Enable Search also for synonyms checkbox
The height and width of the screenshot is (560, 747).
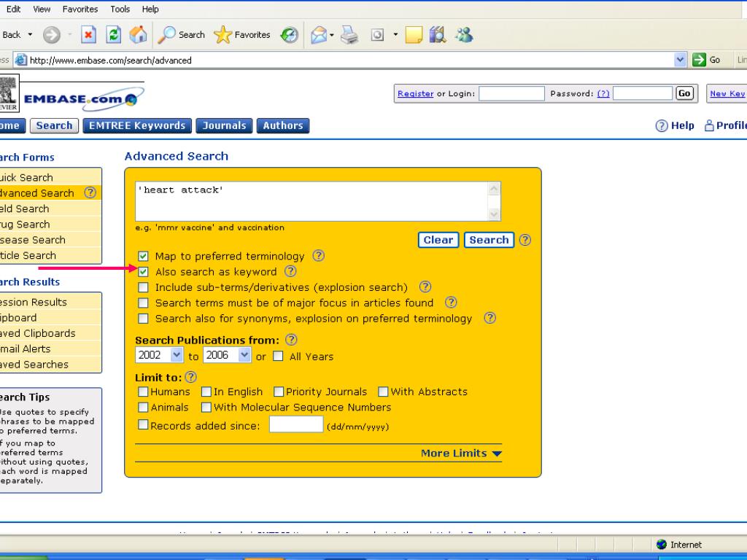143,319
